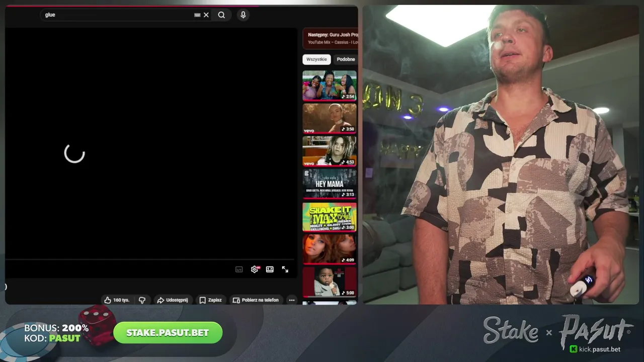Open the Shake It To The Max thumbnail
Viewport: 644px width, 362px height.
pyautogui.click(x=330, y=217)
